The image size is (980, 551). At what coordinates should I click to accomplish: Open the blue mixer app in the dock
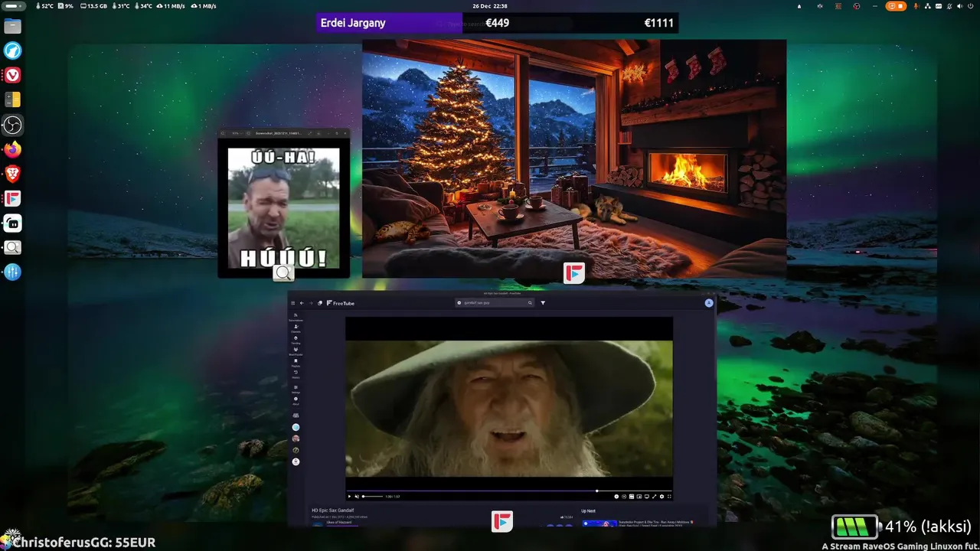coord(12,272)
